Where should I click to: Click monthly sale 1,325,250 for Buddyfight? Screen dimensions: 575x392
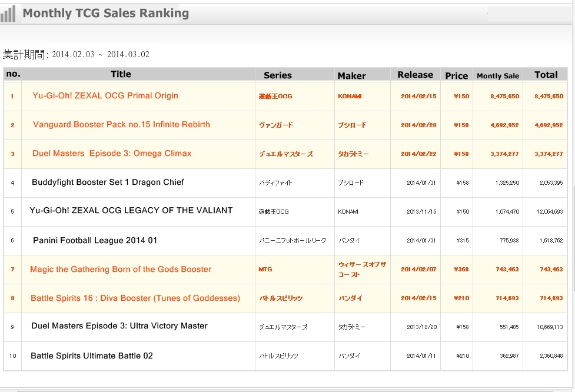tap(507, 183)
